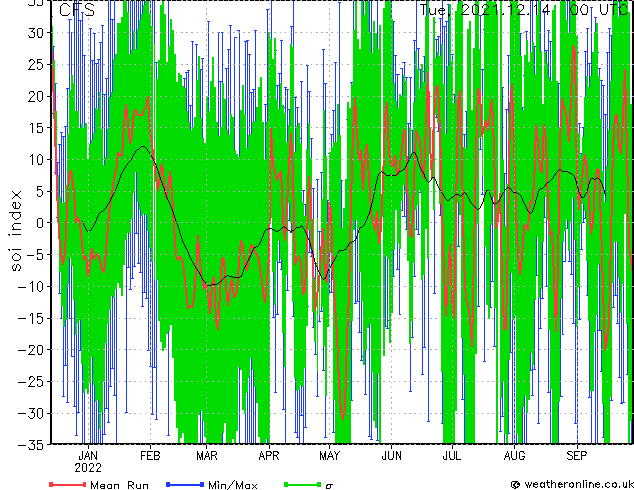
Task: Click the y-axis value 10
Action: 35,160
